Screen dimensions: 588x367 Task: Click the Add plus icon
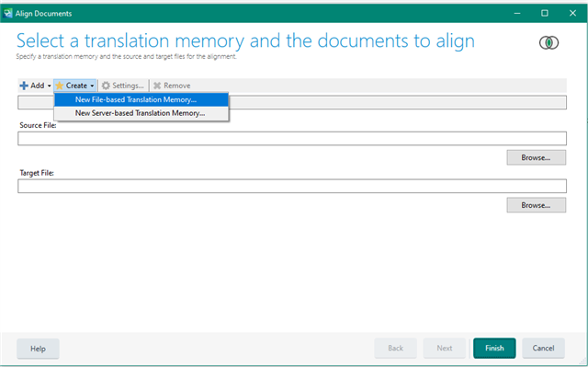pos(24,86)
